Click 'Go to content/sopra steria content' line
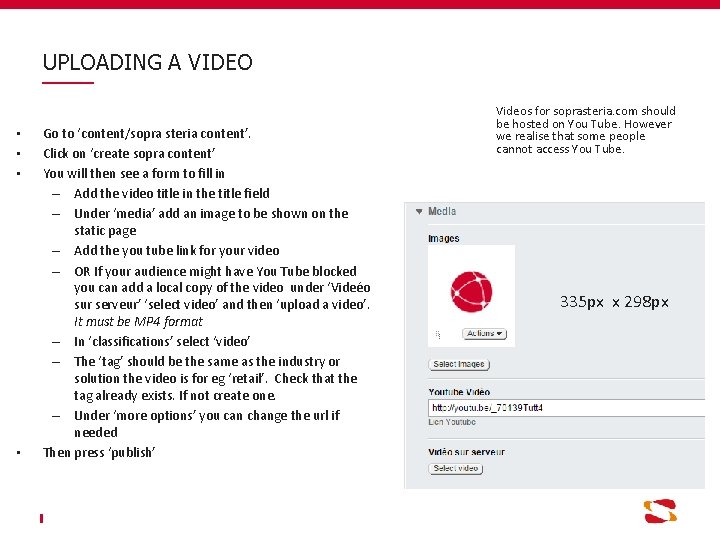Viewport: 720px width, 540px height. (x=147, y=134)
